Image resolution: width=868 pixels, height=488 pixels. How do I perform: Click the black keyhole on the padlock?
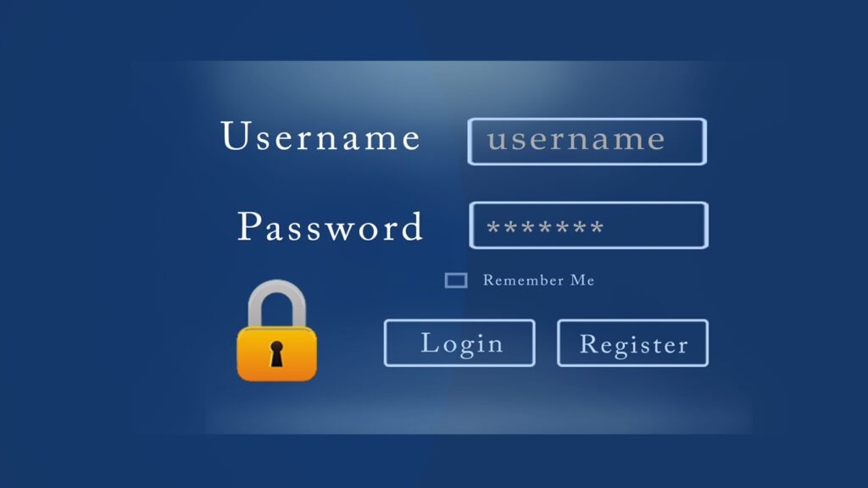pyautogui.click(x=276, y=354)
